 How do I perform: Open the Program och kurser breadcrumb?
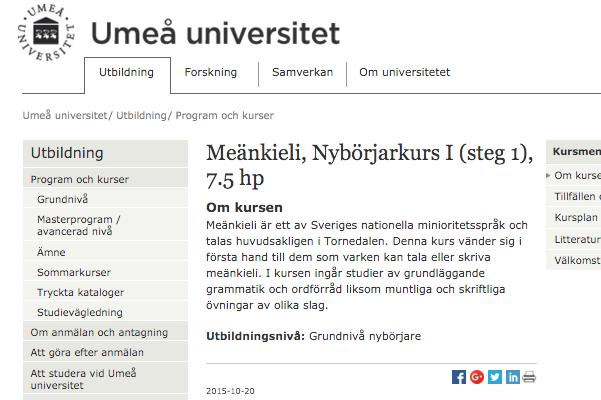tap(225, 115)
